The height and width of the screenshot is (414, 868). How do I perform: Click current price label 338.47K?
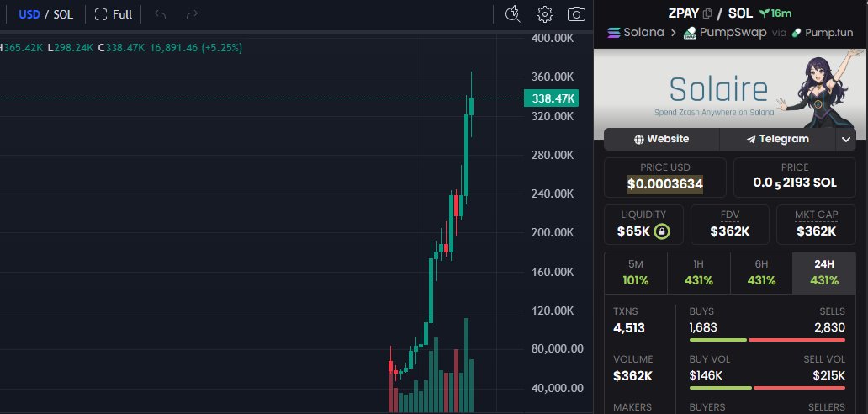(x=552, y=99)
